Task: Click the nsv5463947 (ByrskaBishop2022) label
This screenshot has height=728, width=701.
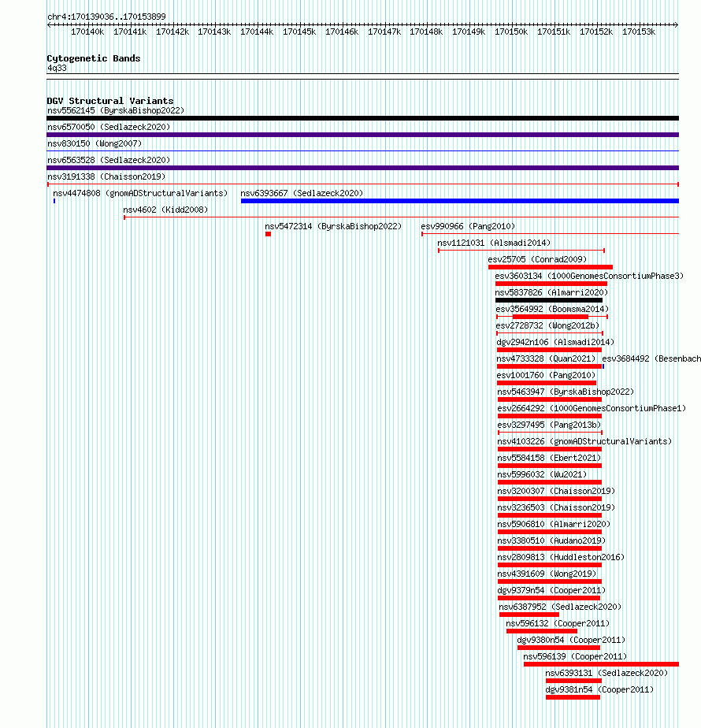Action: tap(566, 392)
